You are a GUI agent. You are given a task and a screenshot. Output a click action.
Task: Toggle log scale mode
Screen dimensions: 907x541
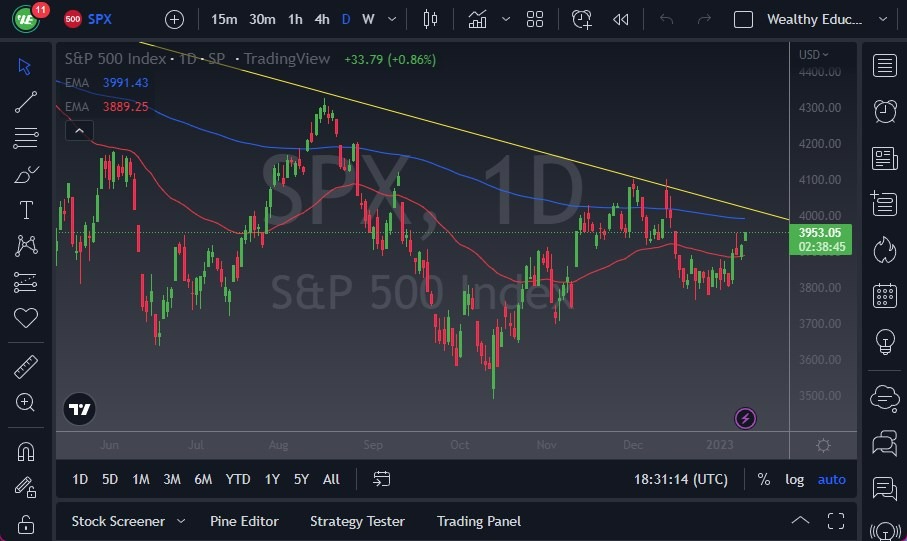(794, 479)
